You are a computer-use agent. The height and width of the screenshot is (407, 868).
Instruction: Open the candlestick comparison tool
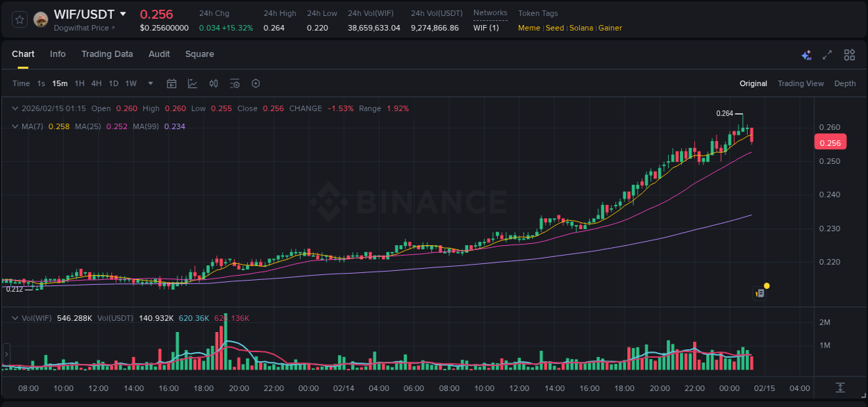213,83
